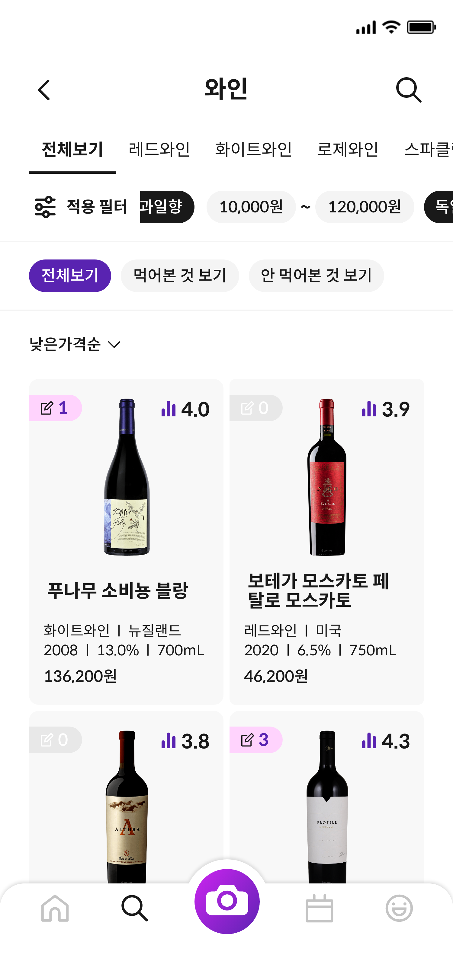Tap the purple camera button
Screen dimensions: 453x980
tap(227, 901)
